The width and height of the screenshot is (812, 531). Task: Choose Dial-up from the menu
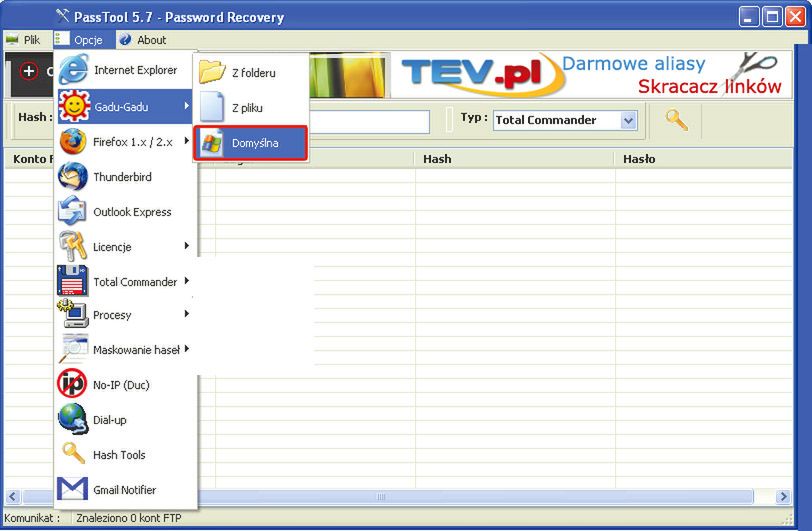125,420
